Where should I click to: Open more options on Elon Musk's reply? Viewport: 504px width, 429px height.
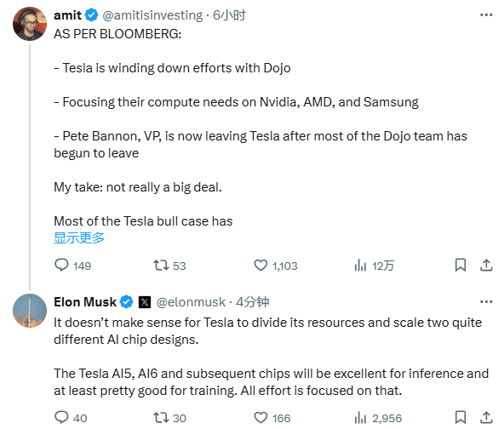[x=486, y=301]
